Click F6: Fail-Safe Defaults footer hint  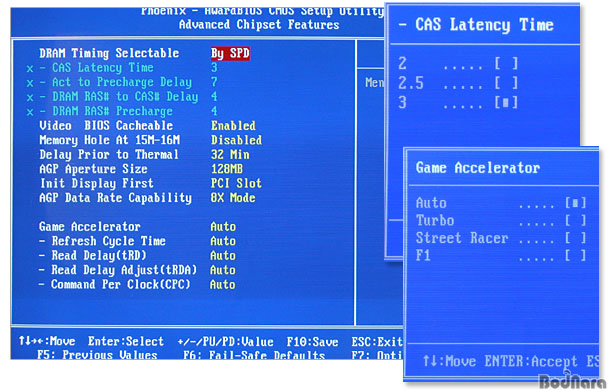254,355
